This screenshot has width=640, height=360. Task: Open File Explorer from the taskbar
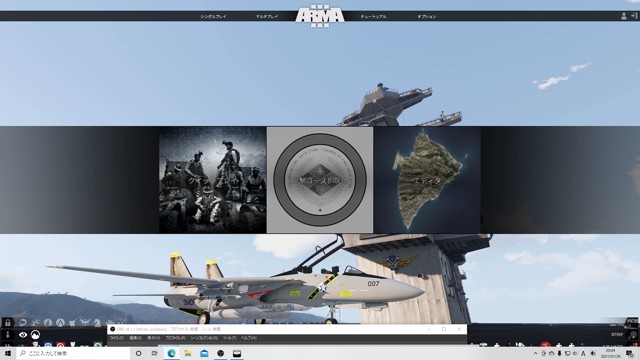coord(188,353)
